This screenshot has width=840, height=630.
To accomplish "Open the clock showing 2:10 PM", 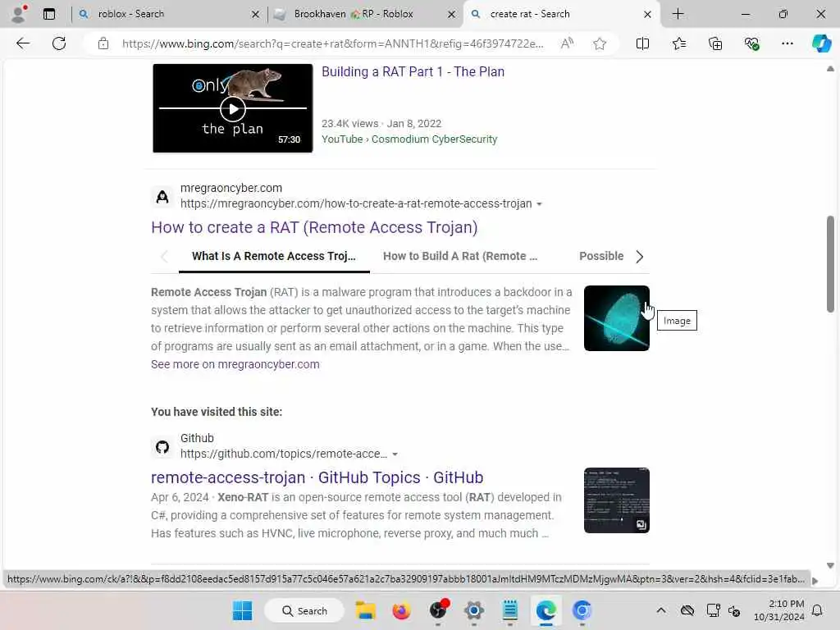I will click(779, 610).
